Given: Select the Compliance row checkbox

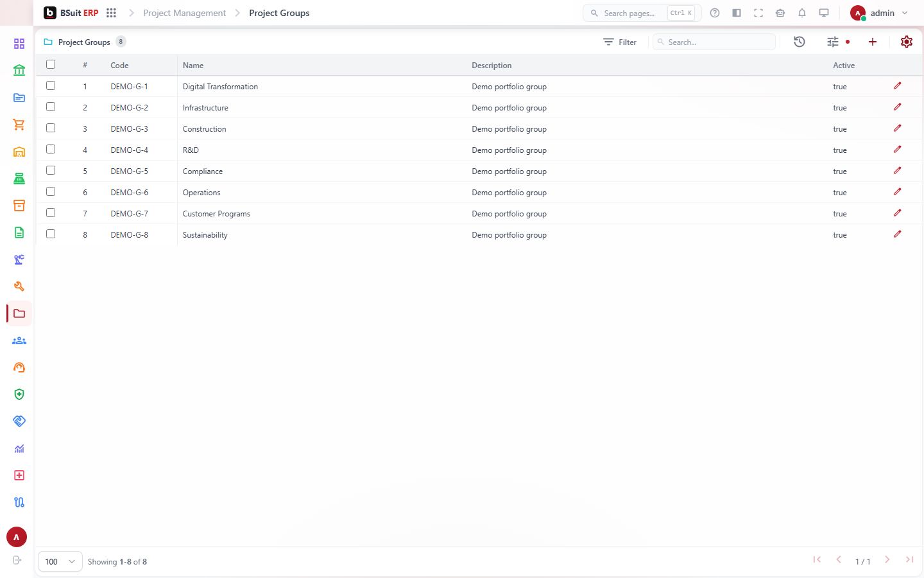Looking at the screenshot, I should click(x=51, y=170).
